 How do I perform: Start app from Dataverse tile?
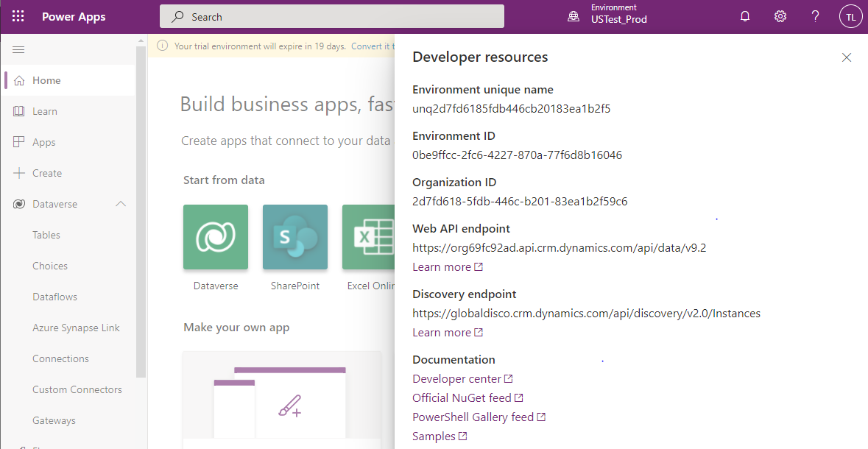[216, 237]
